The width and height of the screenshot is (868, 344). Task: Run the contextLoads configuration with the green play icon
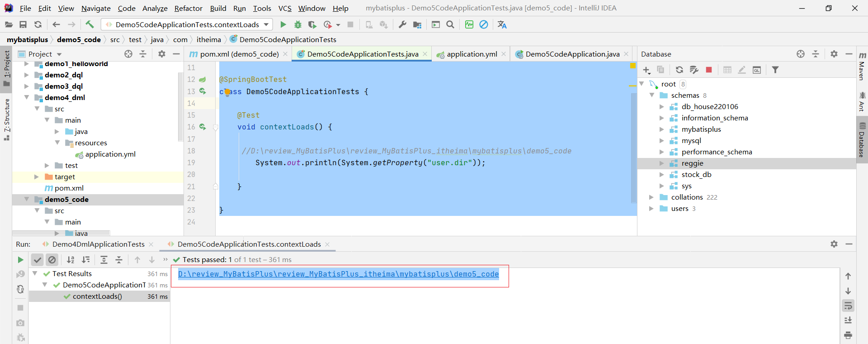(x=283, y=24)
